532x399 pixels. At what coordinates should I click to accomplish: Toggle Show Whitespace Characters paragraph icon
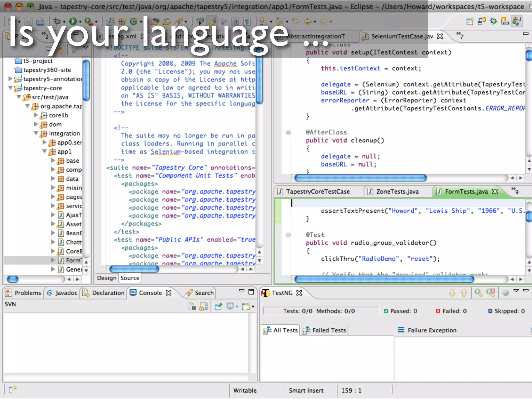click(x=247, y=21)
